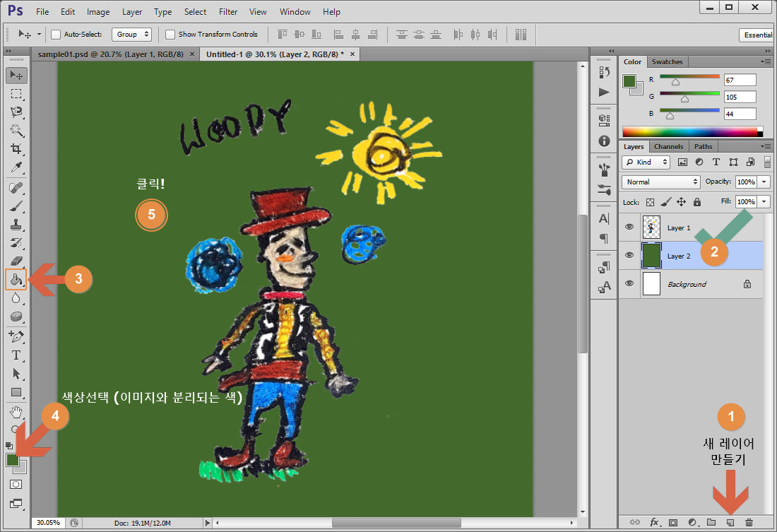Open the Layer menu
Screen dimensions: 777x532
tap(132, 12)
